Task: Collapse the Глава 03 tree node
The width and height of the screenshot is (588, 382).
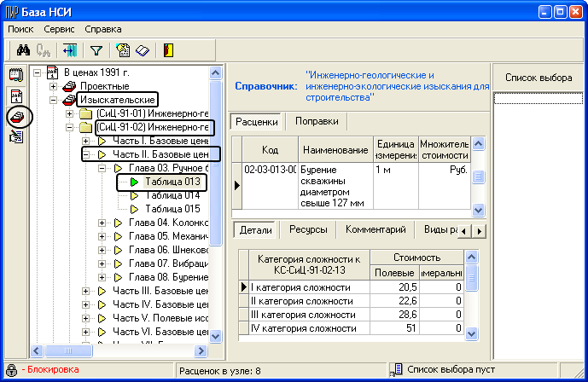Action: click(102, 169)
